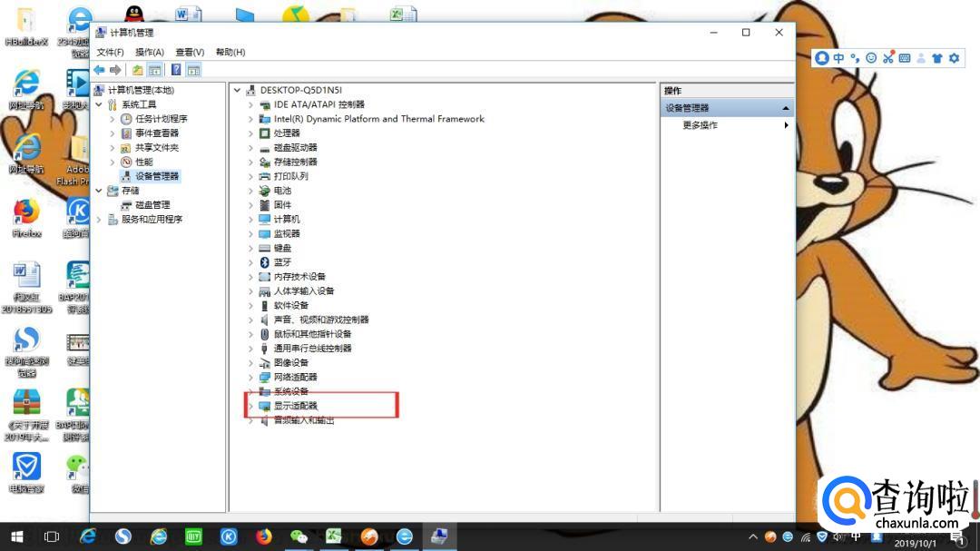Click the 打印队列 printer icon
The width and height of the screenshot is (980, 551).
pyautogui.click(x=264, y=176)
